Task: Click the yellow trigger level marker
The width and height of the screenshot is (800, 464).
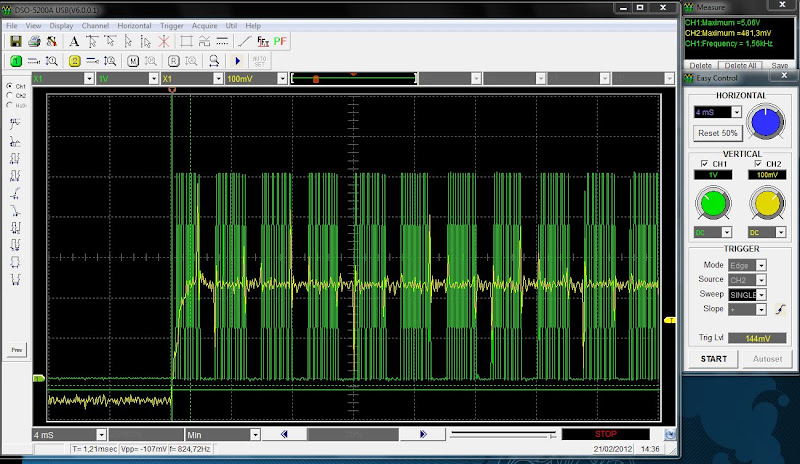Action: [x=669, y=320]
